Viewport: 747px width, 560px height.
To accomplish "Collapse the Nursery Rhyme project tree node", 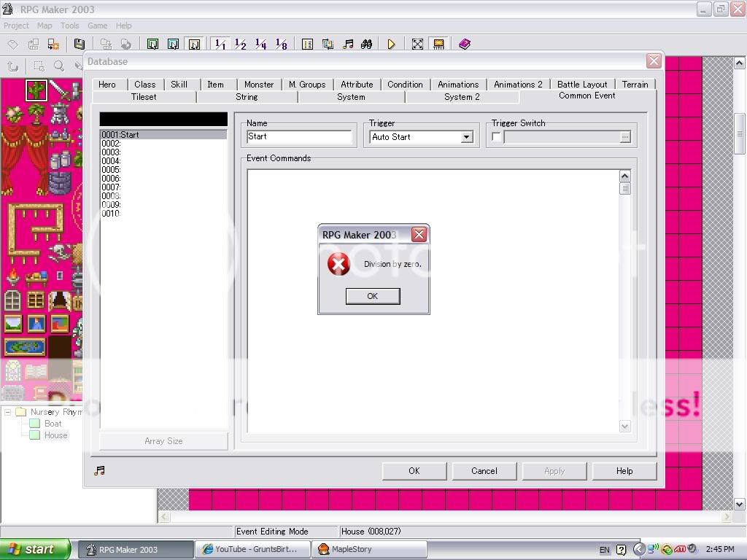I will click(8, 412).
